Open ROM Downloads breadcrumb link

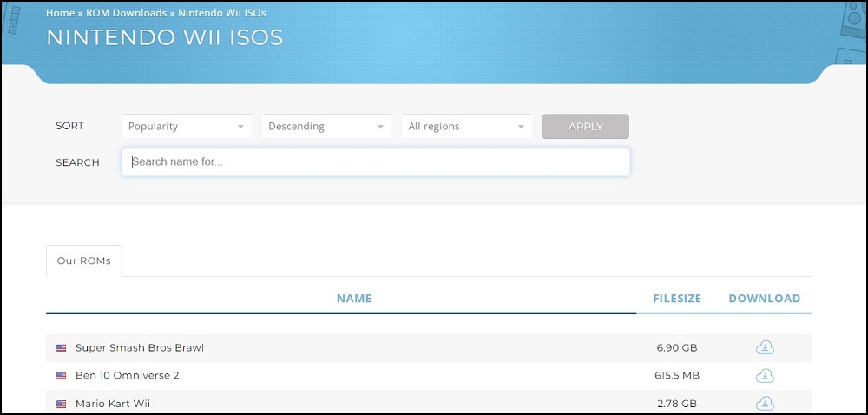(126, 12)
